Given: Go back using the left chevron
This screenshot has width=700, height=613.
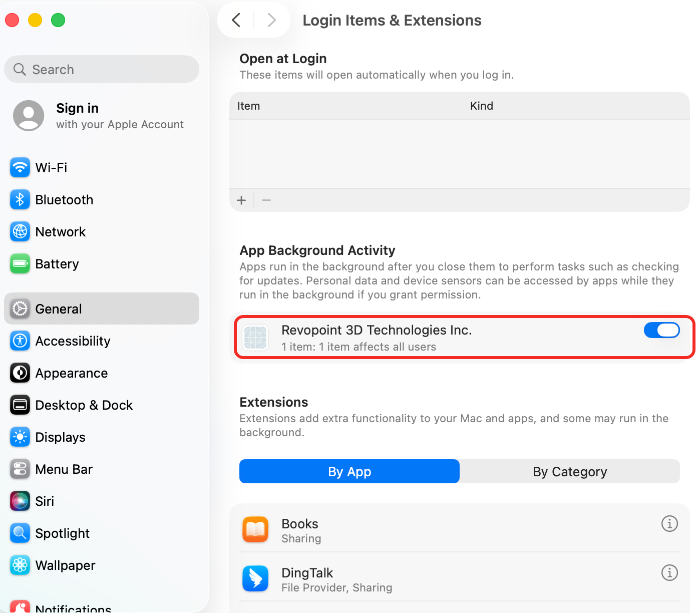Looking at the screenshot, I should pyautogui.click(x=236, y=20).
